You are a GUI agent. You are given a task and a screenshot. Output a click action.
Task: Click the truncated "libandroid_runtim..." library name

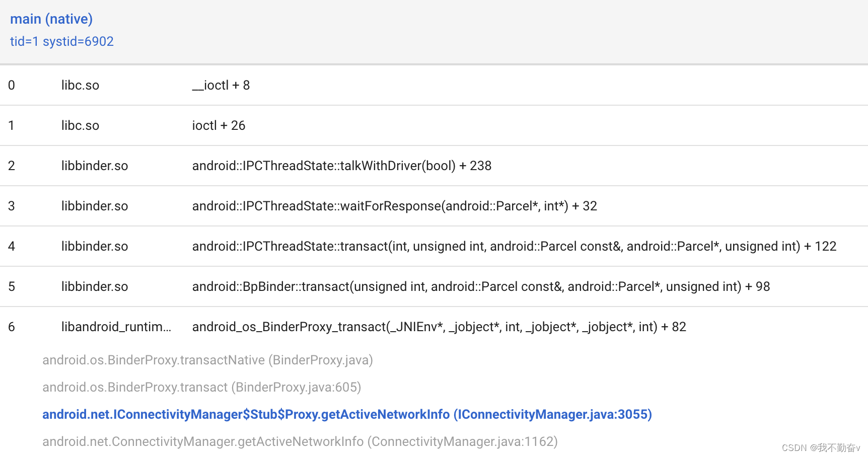116,327
